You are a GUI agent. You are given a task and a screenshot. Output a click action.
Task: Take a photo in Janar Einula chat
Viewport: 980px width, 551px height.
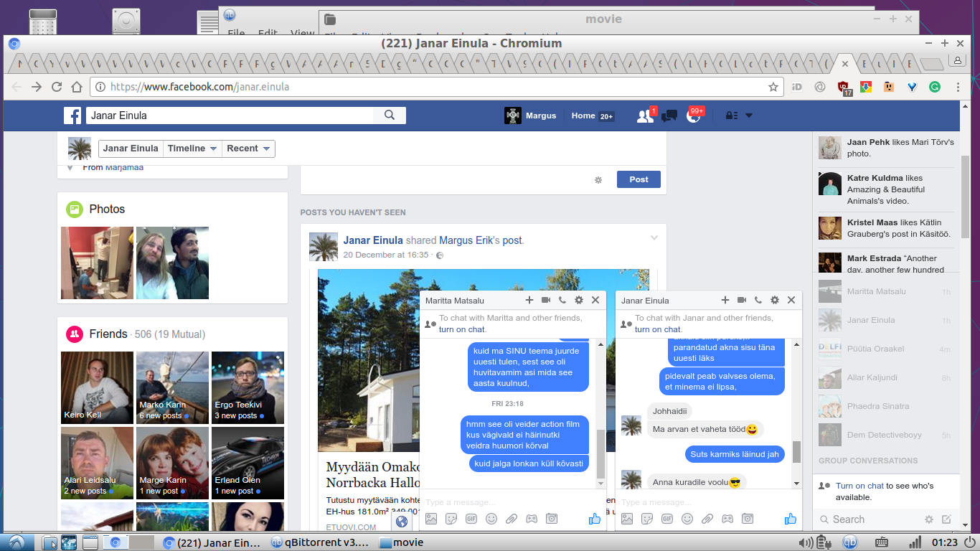[x=748, y=519]
